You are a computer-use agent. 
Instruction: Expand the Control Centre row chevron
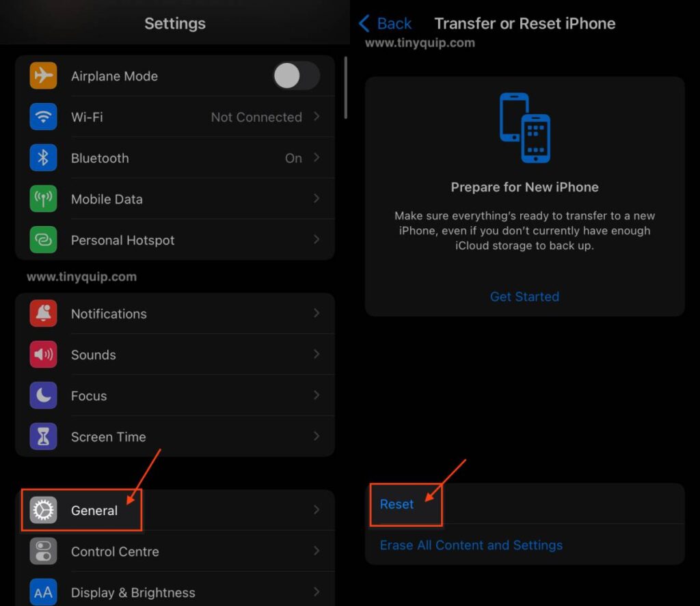pos(316,551)
